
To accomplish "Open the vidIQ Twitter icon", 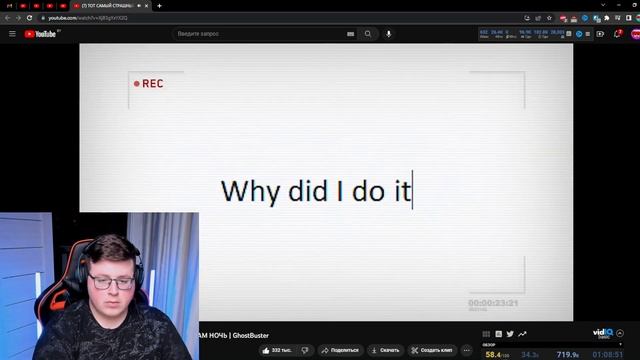I will [x=510, y=334].
